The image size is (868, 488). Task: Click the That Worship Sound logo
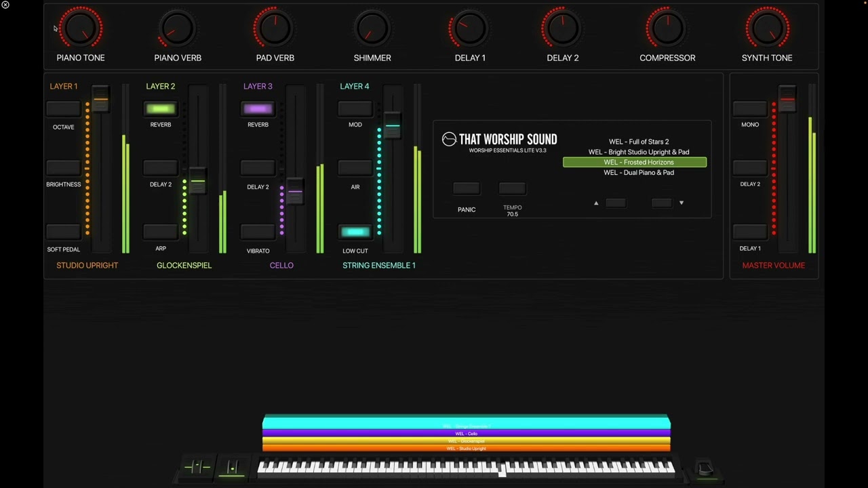pos(499,139)
